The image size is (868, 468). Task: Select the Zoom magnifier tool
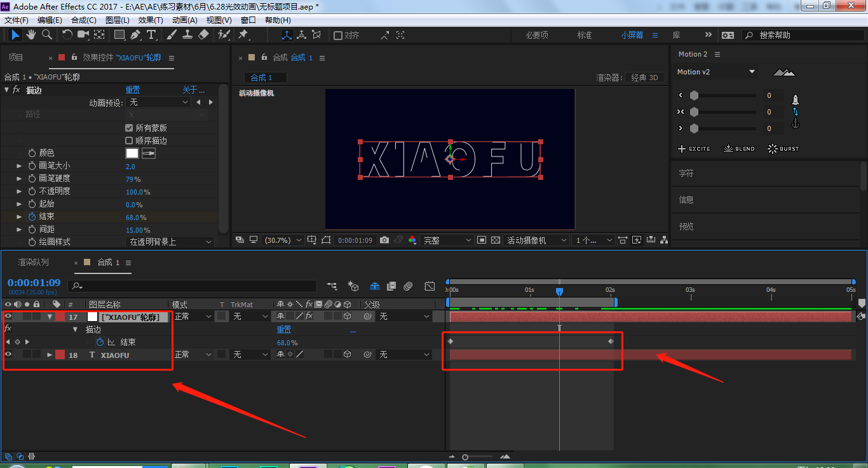point(47,35)
